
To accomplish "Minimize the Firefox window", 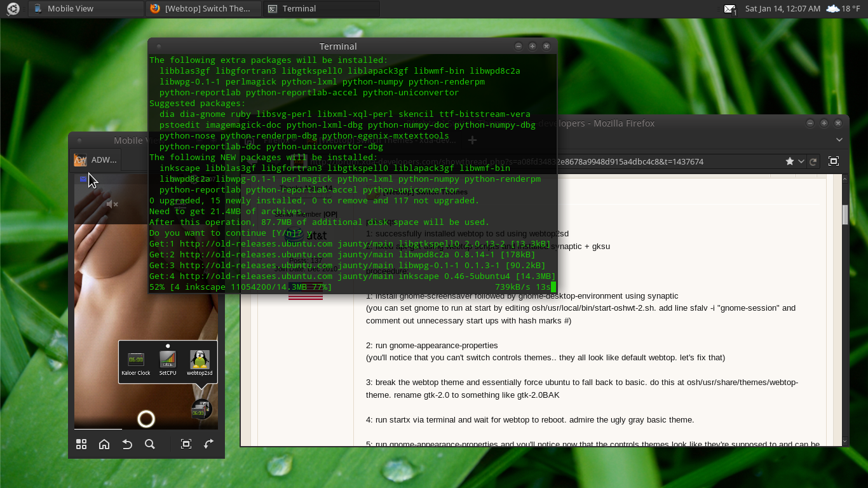I will point(810,123).
